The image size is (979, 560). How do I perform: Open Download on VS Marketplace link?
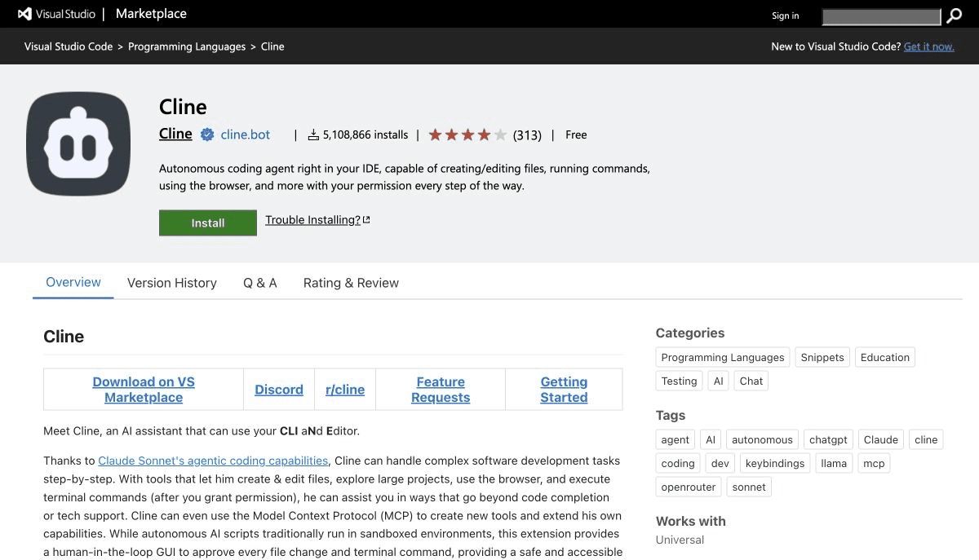click(x=144, y=390)
